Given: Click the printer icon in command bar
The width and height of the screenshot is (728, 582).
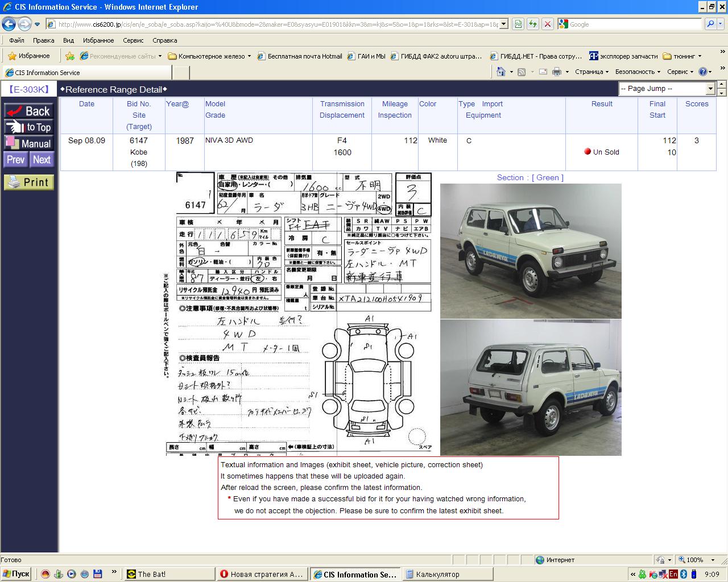Looking at the screenshot, I should (557, 72).
